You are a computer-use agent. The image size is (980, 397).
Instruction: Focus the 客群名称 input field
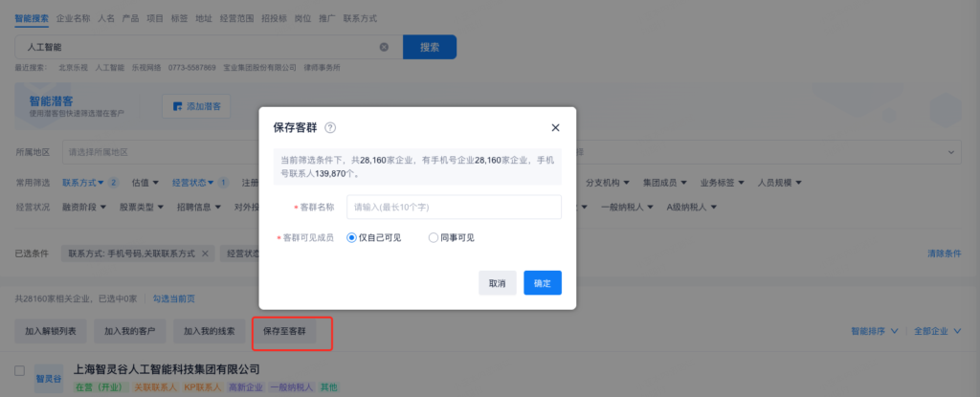pyautogui.click(x=453, y=207)
